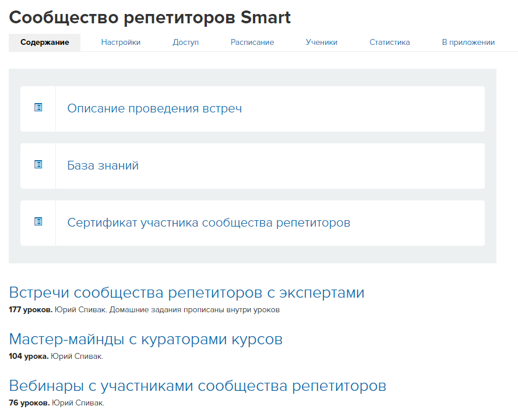Open Вебинары с участниками сообщества репетиторов

click(x=198, y=386)
